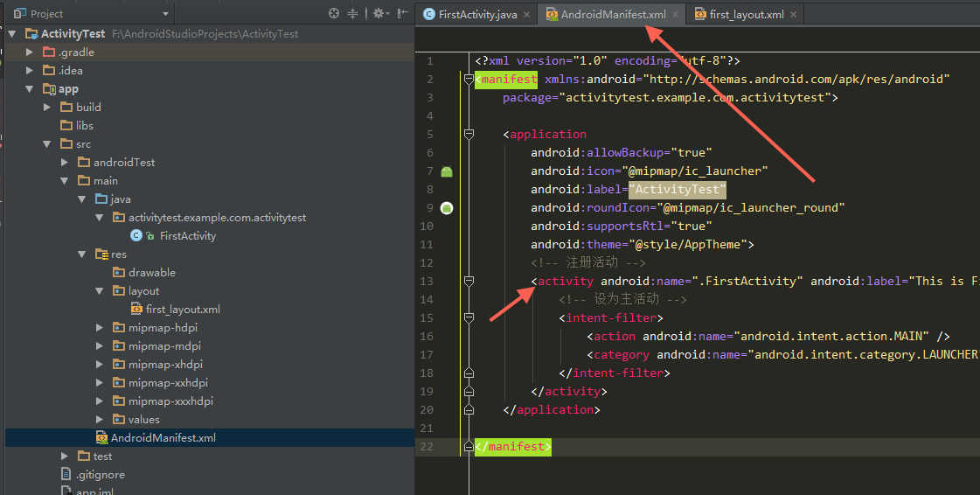The height and width of the screenshot is (495, 980).
Task: Click the FirstActivity class icon
Action: coord(136,235)
